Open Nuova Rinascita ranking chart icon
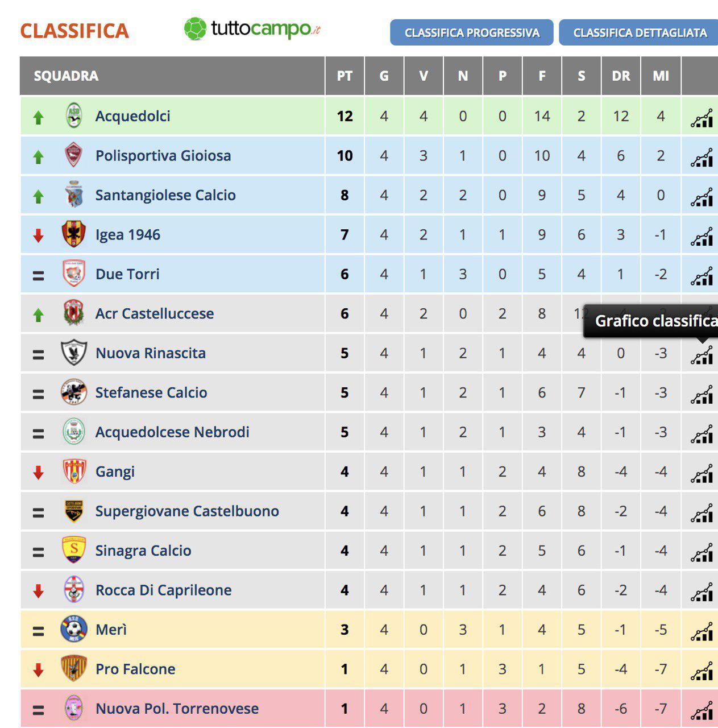The height and width of the screenshot is (728, 718). (702, 355)
